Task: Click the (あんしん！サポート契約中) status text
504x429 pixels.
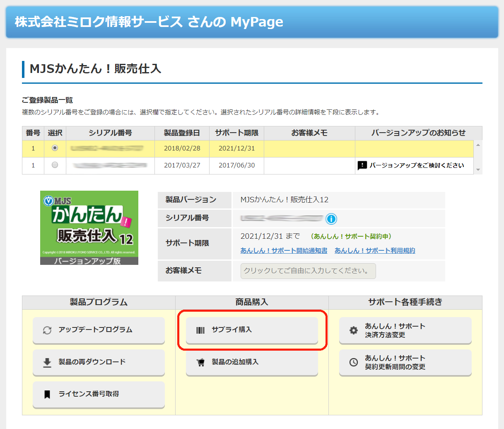Action: pos(351,236)
